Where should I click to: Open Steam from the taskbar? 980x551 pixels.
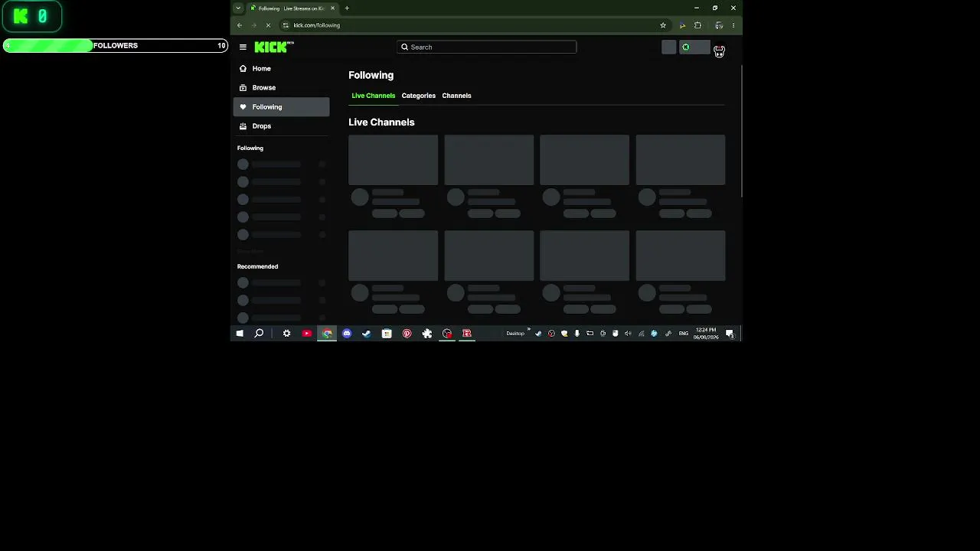pos(367,334)
